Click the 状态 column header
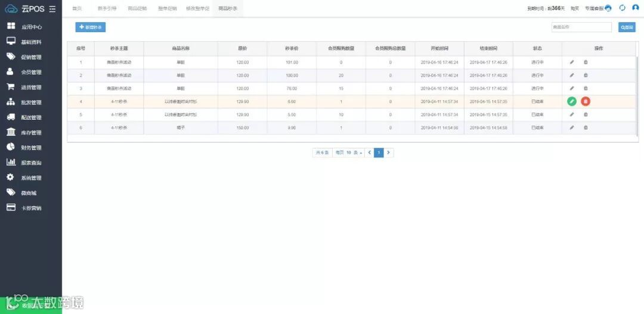Image resolution: width=644 pixels, height=314 pixels. [x=537, y=48]
